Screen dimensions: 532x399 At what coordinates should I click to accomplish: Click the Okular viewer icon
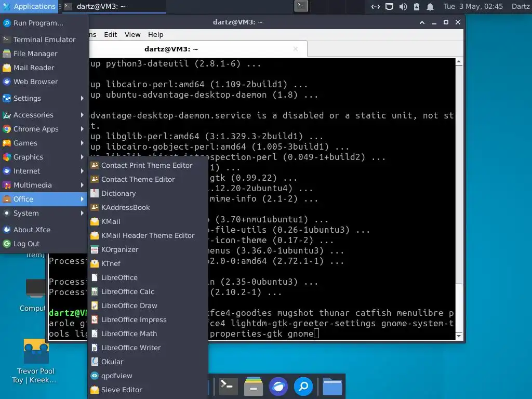[95, 362]
